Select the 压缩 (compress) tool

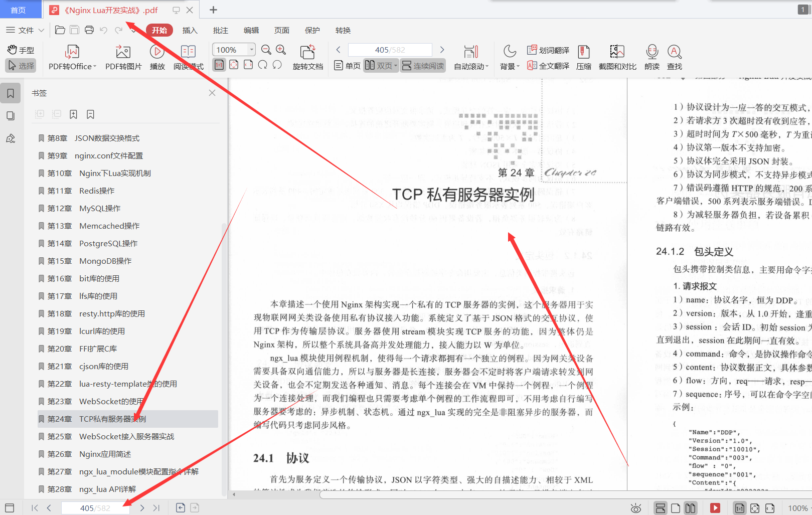tap(583, 57)
